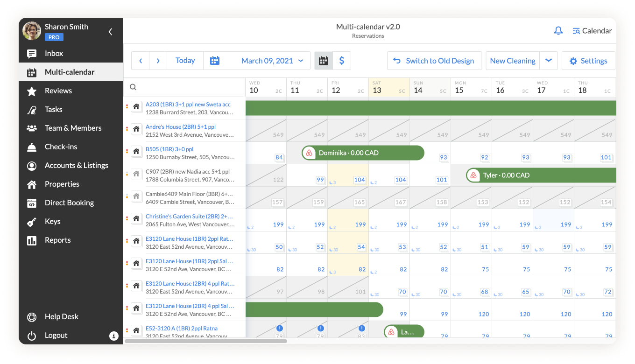Image resolution: width=635 pixels, height=364 pixels.
Task: Open the Tyler 0.00 CAD reservation bar
Action: 542,175
